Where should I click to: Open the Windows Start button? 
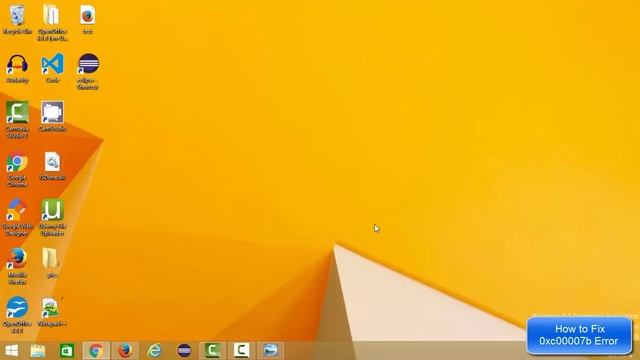(11, 351)
